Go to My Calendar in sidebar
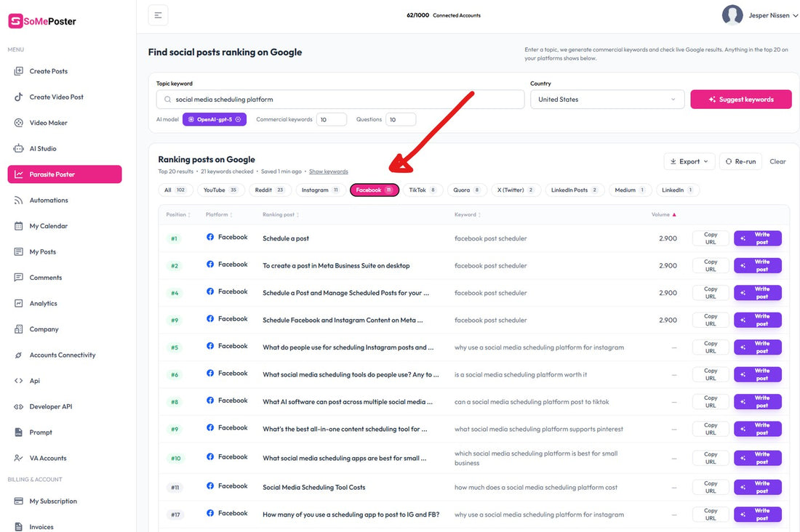The height and width of the screenshot is (532, 800). point(48,226)
